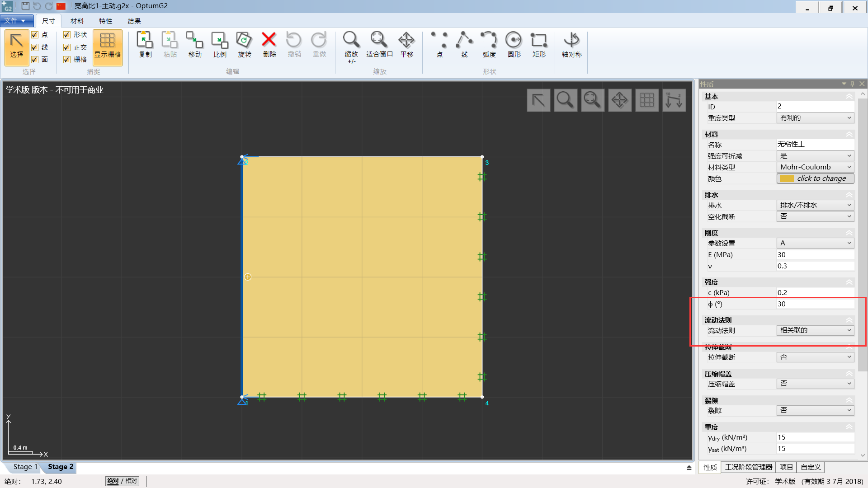Open the 强度可折减 dropdown

[816, 156]
